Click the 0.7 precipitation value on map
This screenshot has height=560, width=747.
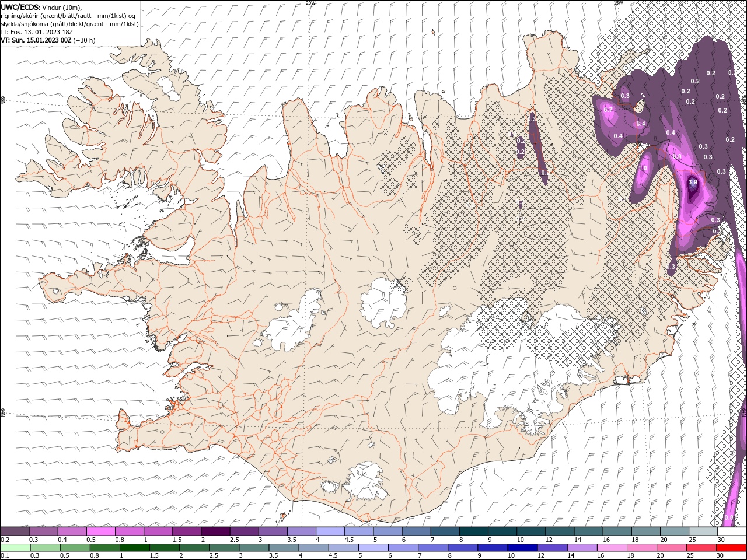pyautogui.click(x=608, y=110)
